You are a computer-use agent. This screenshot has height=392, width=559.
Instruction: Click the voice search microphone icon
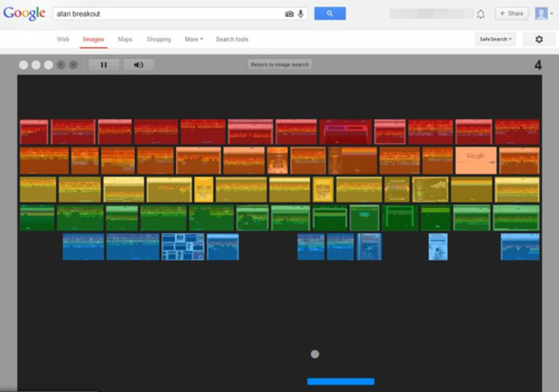coord(301,14)
